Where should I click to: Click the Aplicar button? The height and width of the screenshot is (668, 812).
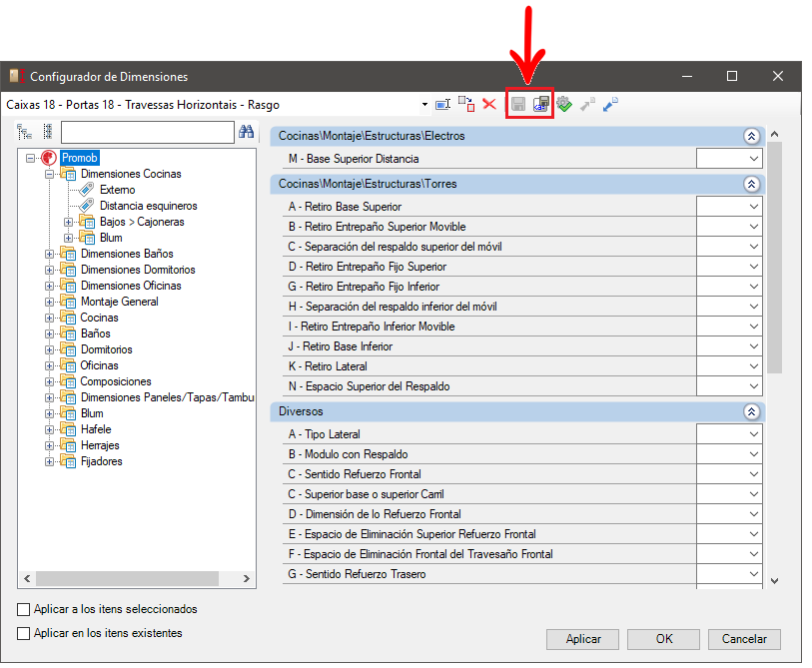pyautogui.click(x=583, y=639)
